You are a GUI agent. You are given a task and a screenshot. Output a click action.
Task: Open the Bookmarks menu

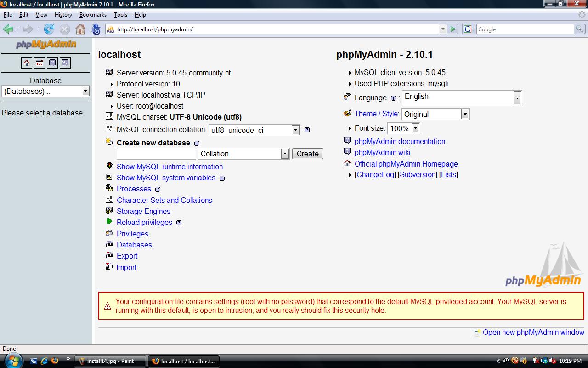93,15
